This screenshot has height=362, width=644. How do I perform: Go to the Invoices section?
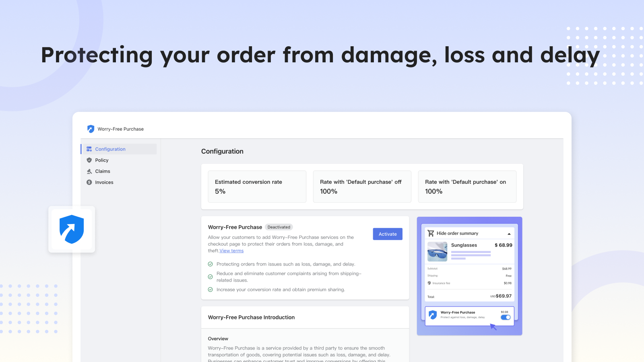[104, 182]
